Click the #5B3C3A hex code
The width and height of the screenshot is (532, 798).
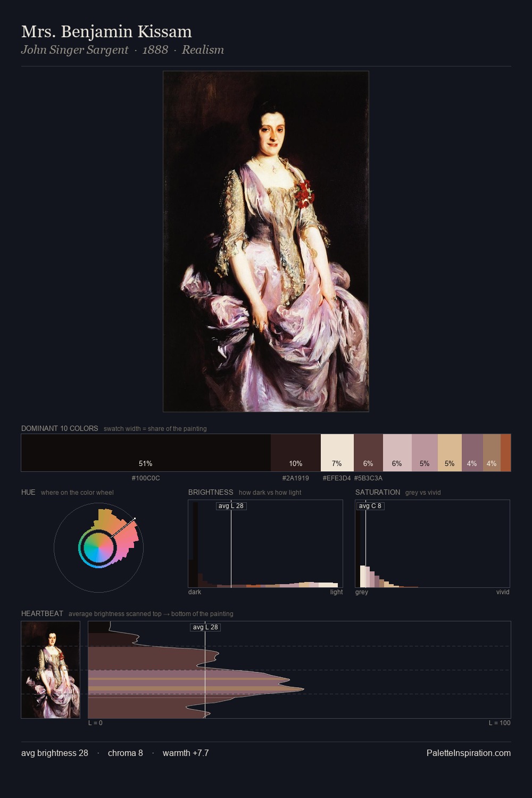368,478
